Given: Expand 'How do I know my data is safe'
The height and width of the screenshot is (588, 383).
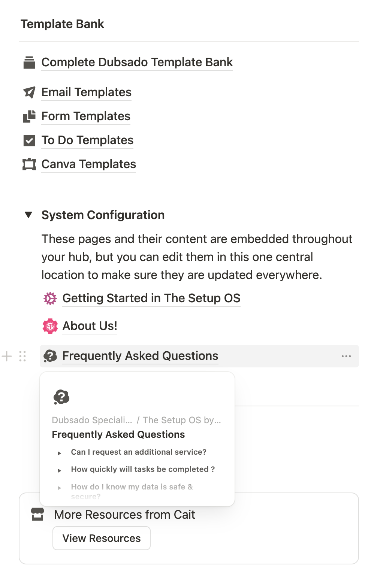Looking at the screenshot, I should [x=60, y=488].
